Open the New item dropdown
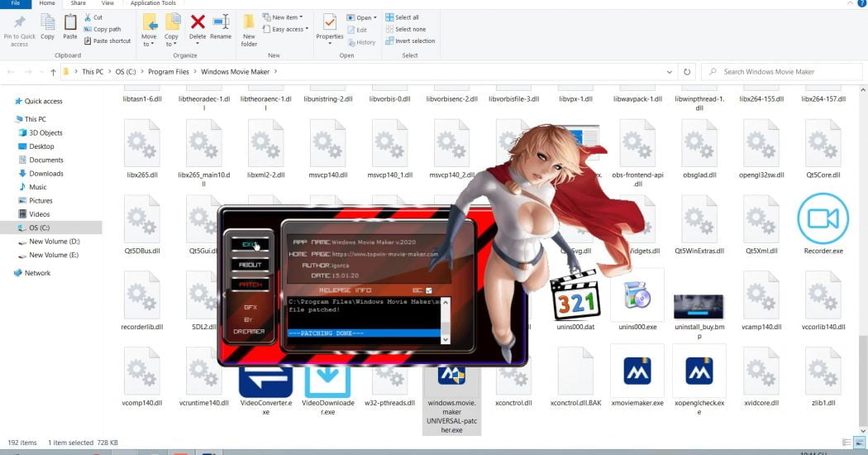This screenshot has height=455, width=868. coord(283,17)
